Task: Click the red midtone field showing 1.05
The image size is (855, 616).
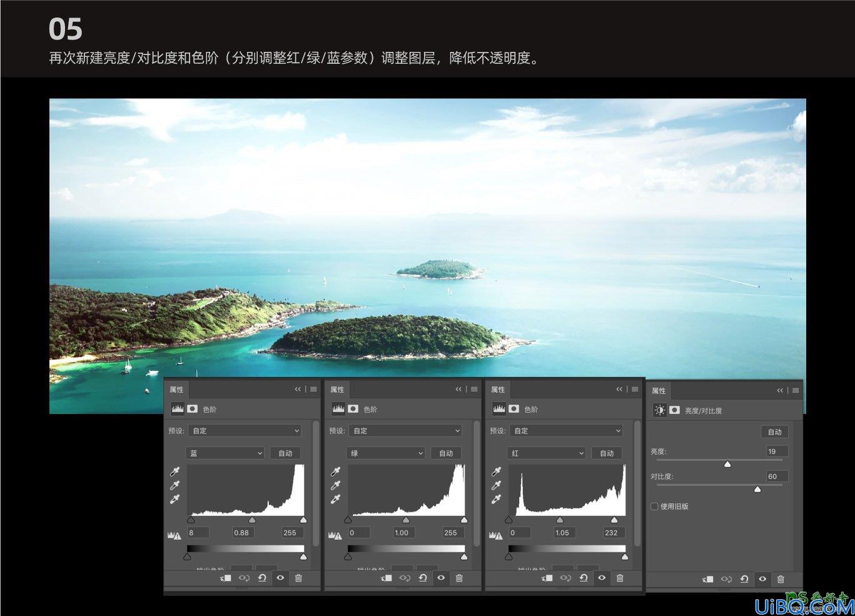Action: pyautogui.click(x=565, y=533)
